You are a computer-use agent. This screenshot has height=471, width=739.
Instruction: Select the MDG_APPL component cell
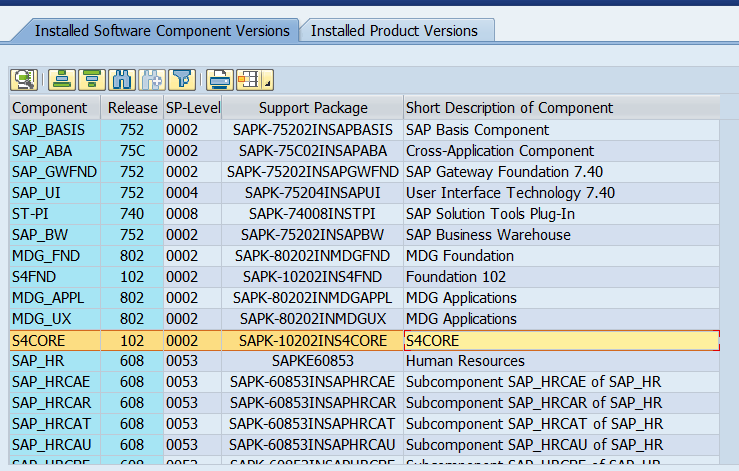[55, 297]
